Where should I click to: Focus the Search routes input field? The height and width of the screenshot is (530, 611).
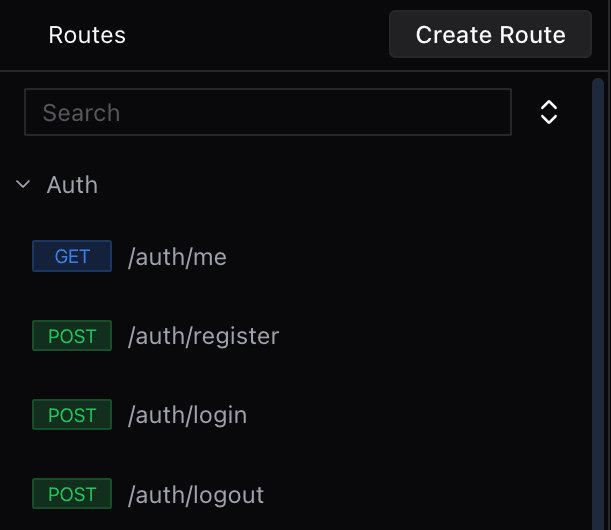[267, 112]
